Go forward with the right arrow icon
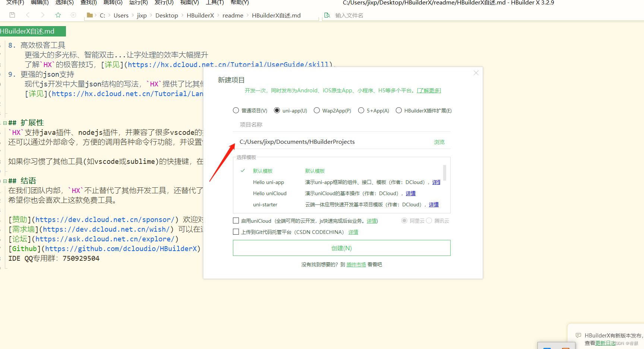Screen dimensions: 644x349 point(42,15)
